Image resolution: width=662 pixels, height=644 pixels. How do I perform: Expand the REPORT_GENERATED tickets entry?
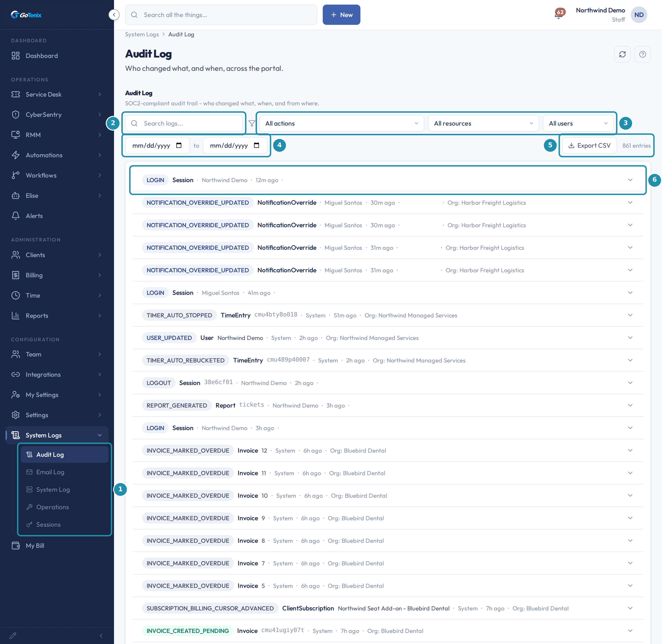pyautogui.click(x=388, y=405)
